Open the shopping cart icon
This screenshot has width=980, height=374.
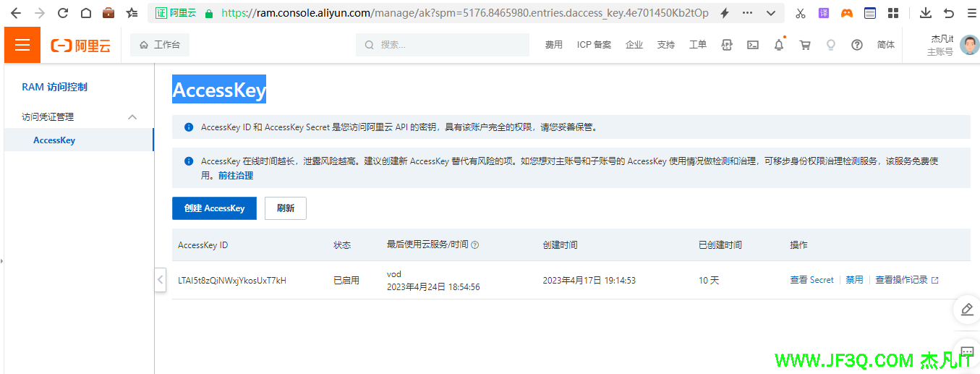(805, 45)
